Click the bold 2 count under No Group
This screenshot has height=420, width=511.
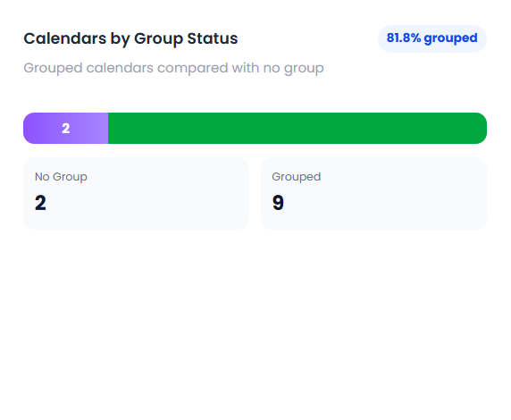pos(40,203)
